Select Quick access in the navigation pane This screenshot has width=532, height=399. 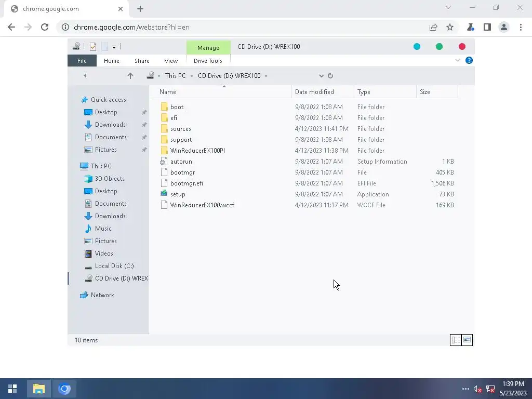pos(104,99)
